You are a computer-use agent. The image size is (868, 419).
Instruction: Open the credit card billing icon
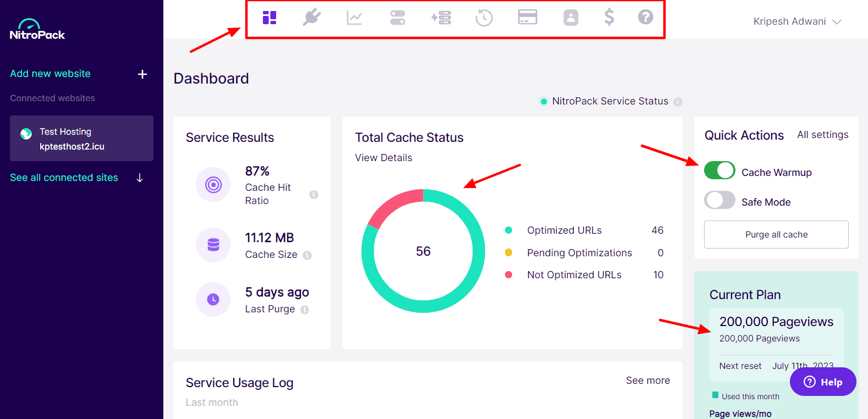coord(528,18)
